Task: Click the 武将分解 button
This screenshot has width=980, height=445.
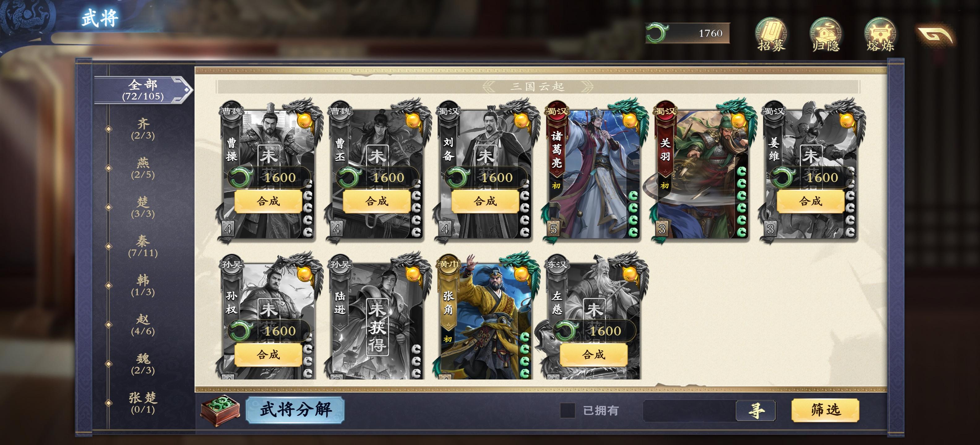Action: coord(295,410)
